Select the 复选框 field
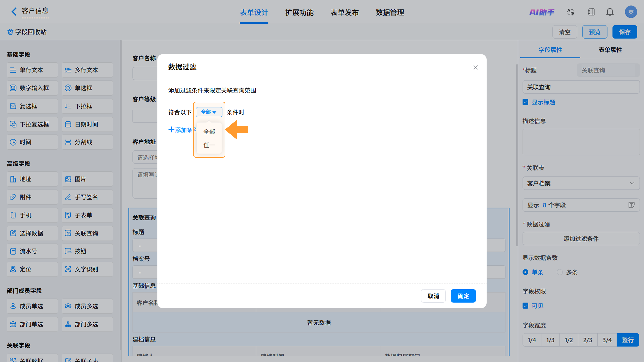This screenshot has width=644, height=362. 32,106
